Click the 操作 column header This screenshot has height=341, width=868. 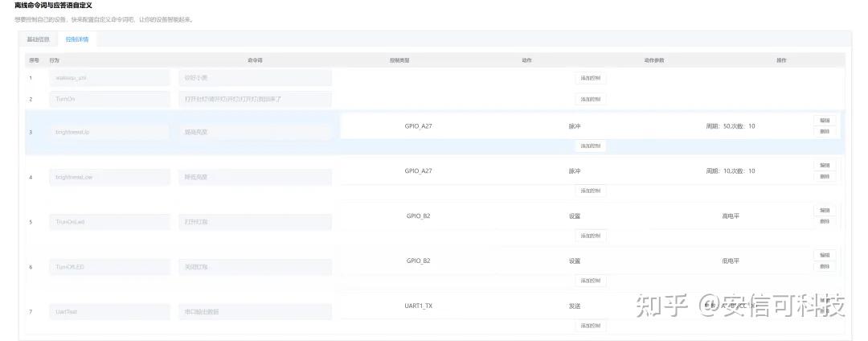point(781,60)
